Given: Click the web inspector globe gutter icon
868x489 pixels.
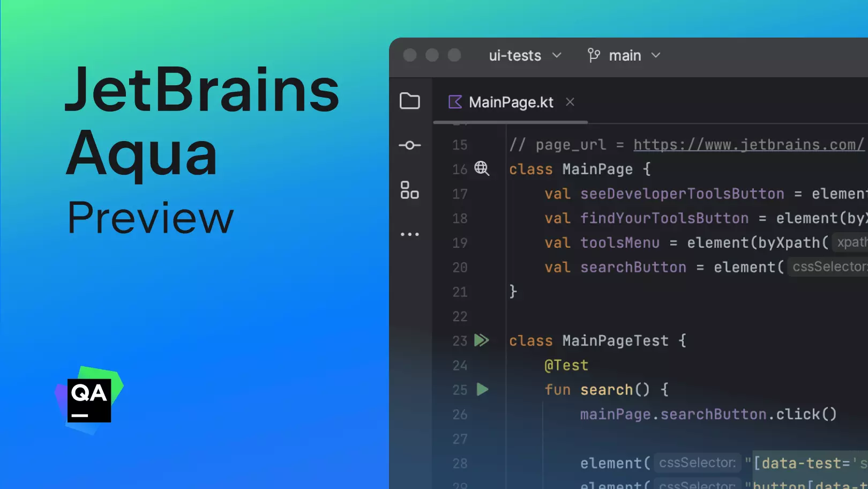Looking at the screenshot, I should tap(482, 168).
